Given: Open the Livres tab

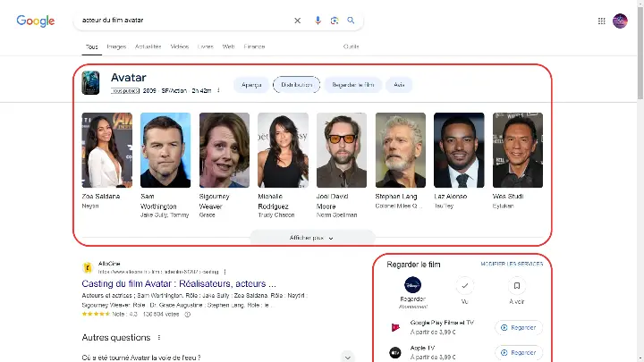Looking at the screenshot, I should [206, 46].
